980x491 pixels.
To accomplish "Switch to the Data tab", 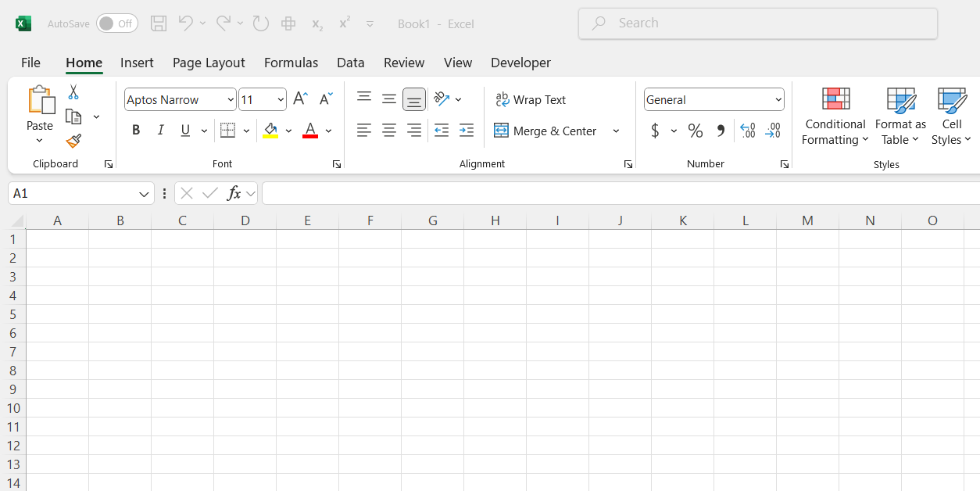I will coord(351,63).
